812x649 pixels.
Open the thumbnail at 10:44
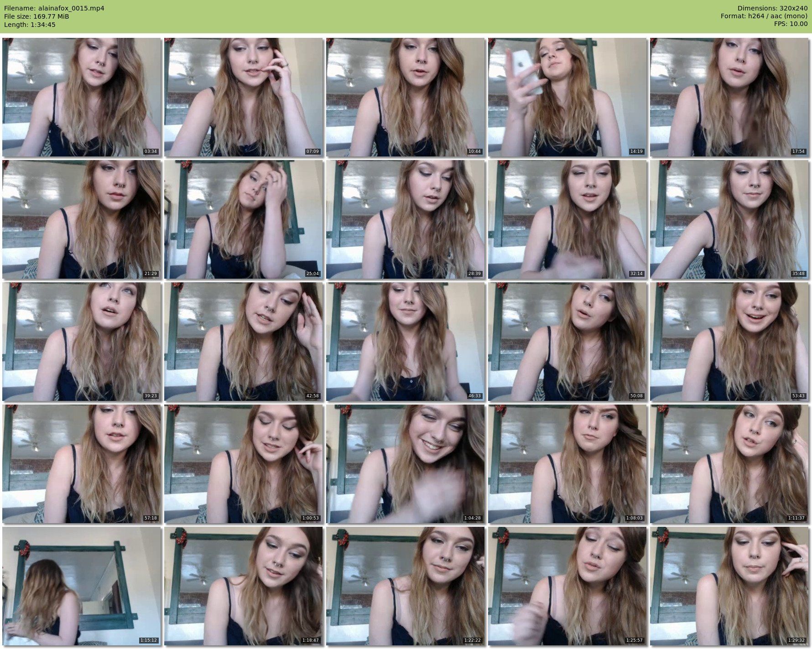coord(406,97)
